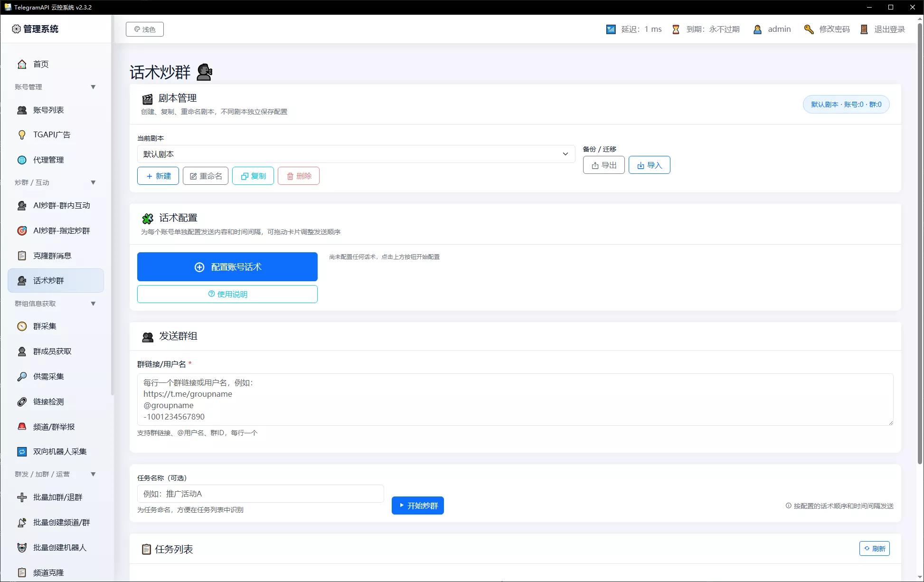Click the 退出登录 door icon

[x=864, y=29]
